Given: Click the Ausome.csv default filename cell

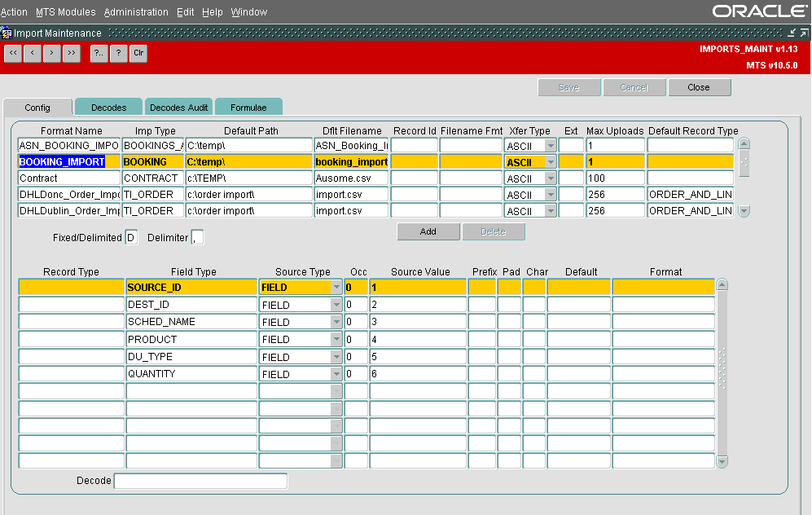Looking at the screenshot, I should pyautogui.click(x=351, y=178).
